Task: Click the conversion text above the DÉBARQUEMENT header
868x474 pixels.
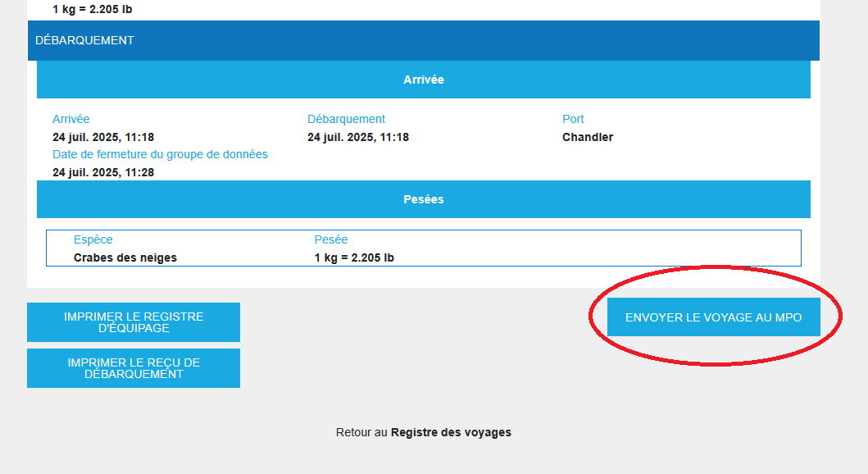Action: pos(92,10)
